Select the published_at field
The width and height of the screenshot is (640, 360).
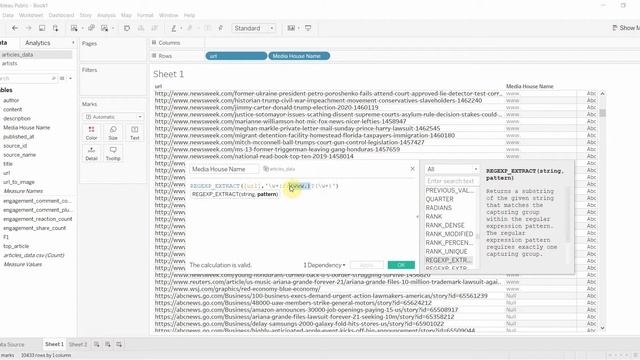coord(18,137)
